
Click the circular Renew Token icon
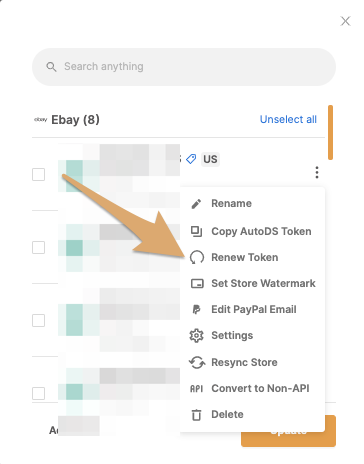pos(197,257)
